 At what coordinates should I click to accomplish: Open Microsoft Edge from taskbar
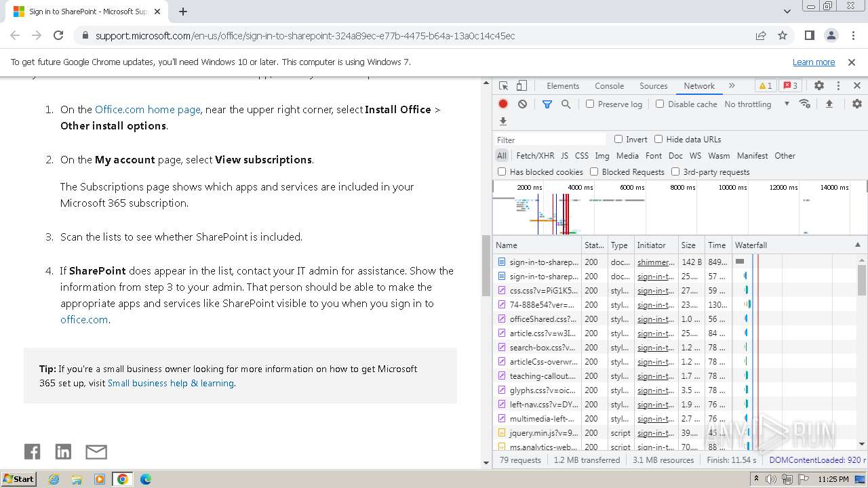[x=145, y=479]
